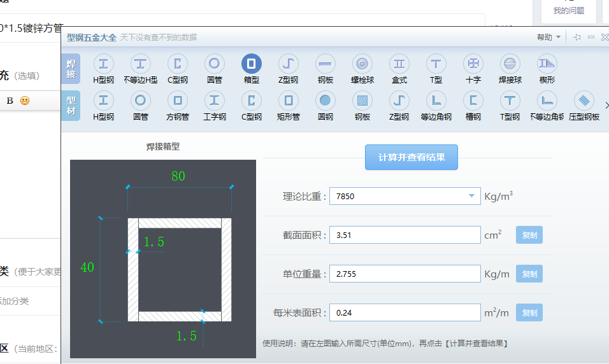Image resolution: width=609 pixels, height=364 pixels.
Task: Edit the side wall thickness 1.5 value
Action: pyautogui.click(x=154, y=242)
